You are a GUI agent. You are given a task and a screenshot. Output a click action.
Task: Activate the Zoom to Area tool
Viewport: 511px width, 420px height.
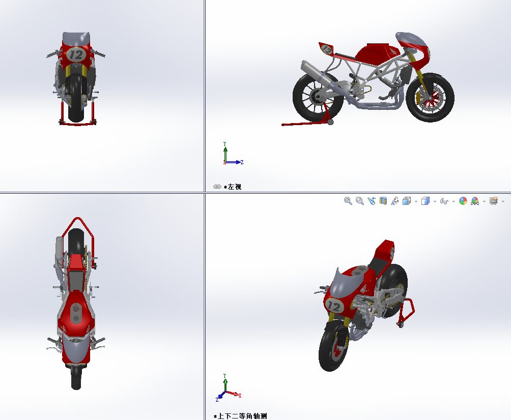tap(359, 201)
